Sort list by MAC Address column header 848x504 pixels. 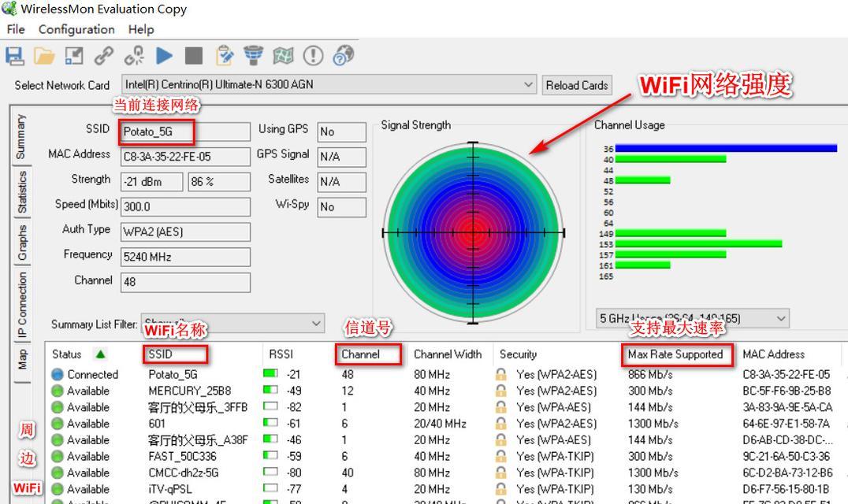(773, 354)
